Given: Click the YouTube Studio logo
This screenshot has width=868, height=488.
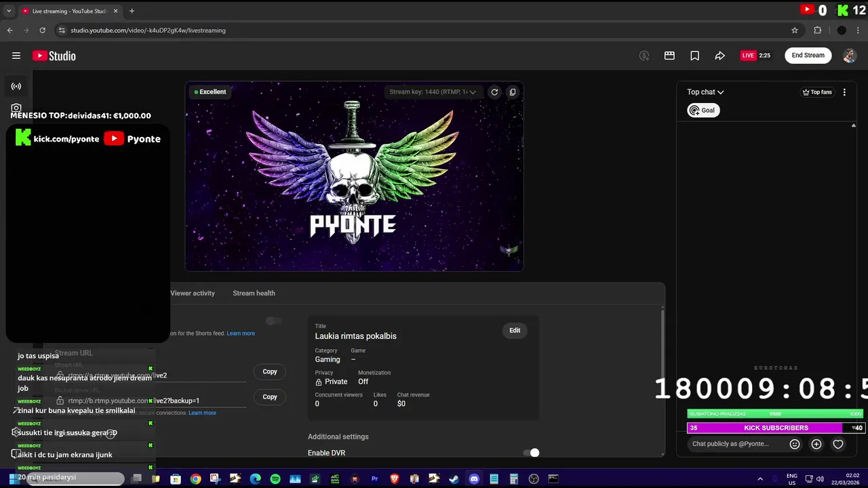Looking at the screenshot, I should (54, 56).
